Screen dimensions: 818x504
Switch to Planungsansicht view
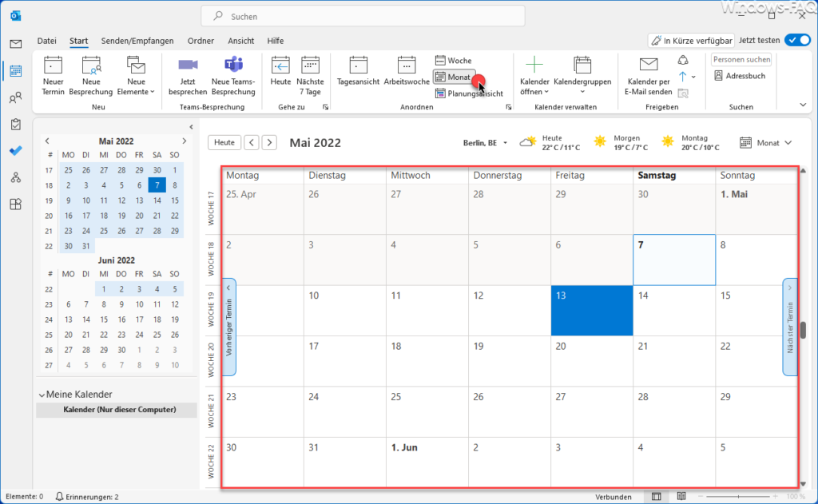(x=469, y=93)
